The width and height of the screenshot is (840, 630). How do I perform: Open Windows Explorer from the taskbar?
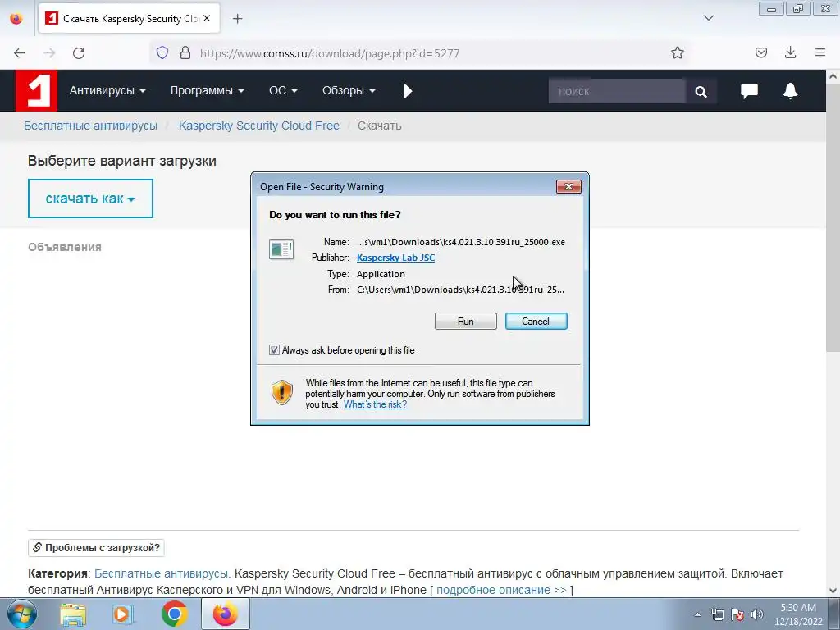point(73,614)
